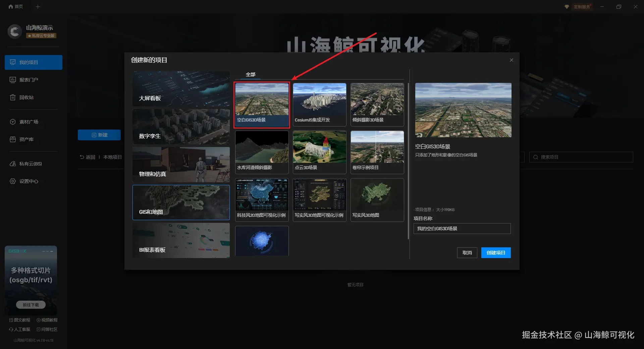Add a new tab with the plus icon

(x=38, y=7)
